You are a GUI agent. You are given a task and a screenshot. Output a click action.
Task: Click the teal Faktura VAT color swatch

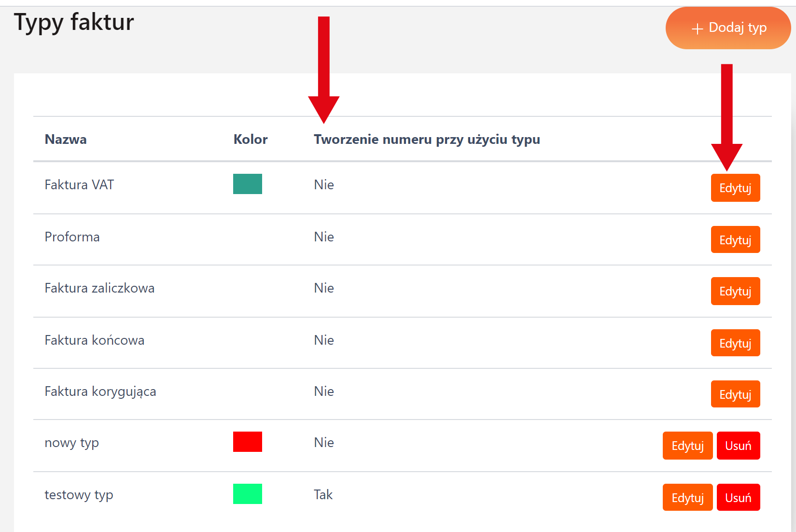[x=248, y=184]
